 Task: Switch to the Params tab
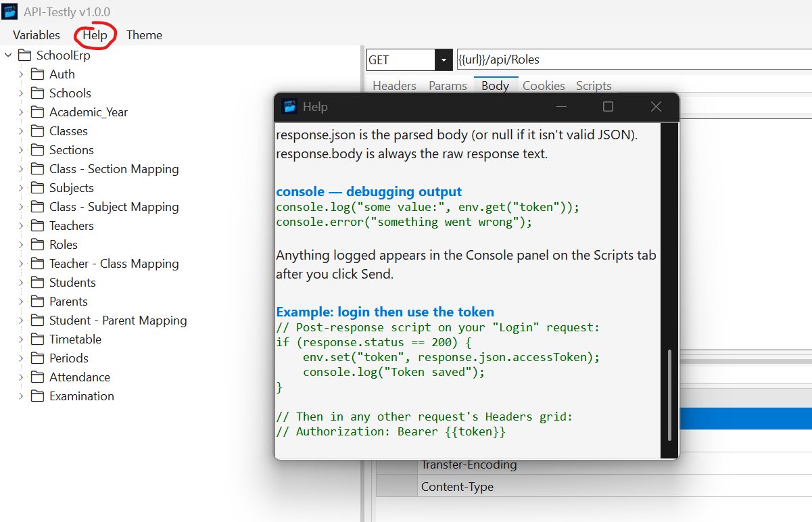[x=448, y=86]
